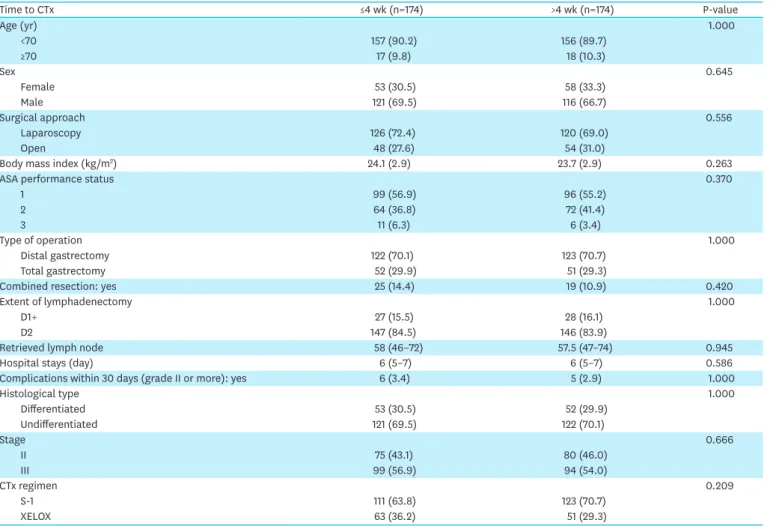Screen dimensions: 773x526
Task: Click the 'Open' row label
Action: (33, 148)
